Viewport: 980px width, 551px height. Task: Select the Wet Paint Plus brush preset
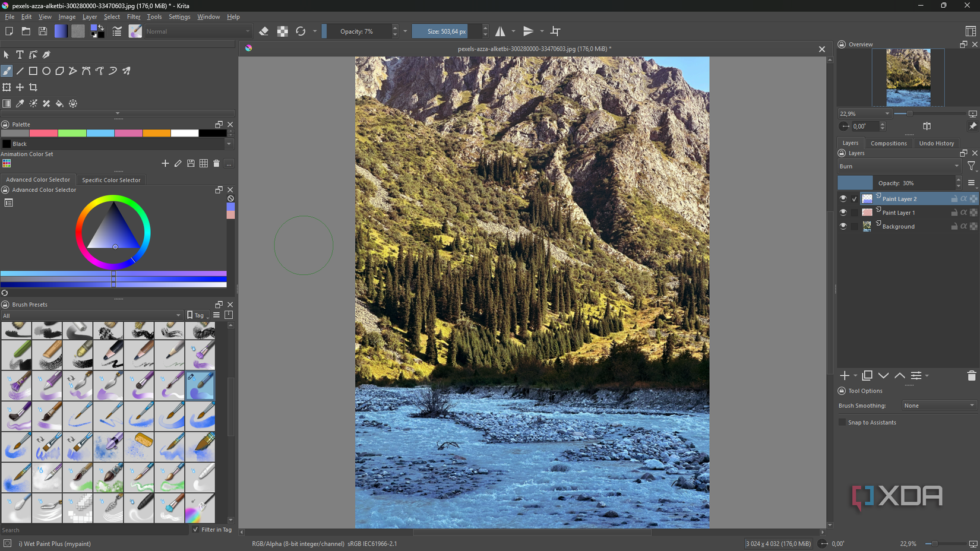[200, 385]
